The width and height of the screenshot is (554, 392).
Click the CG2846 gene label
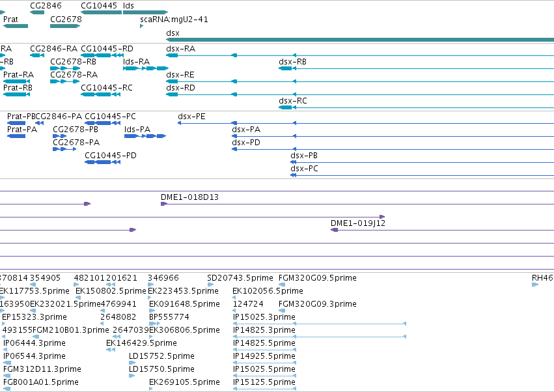(x=46, y=6)
